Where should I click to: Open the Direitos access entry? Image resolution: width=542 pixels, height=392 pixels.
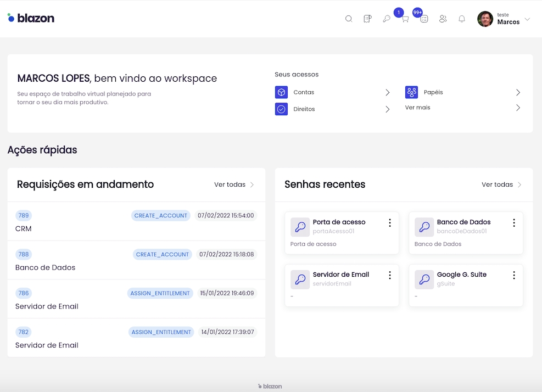(304, 109)
